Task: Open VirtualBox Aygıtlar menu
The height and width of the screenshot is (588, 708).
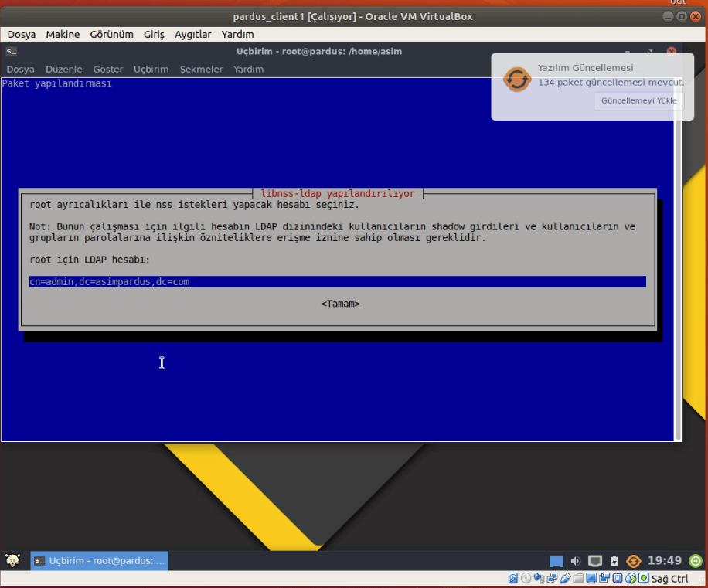Action: click(x=192, y=34)
